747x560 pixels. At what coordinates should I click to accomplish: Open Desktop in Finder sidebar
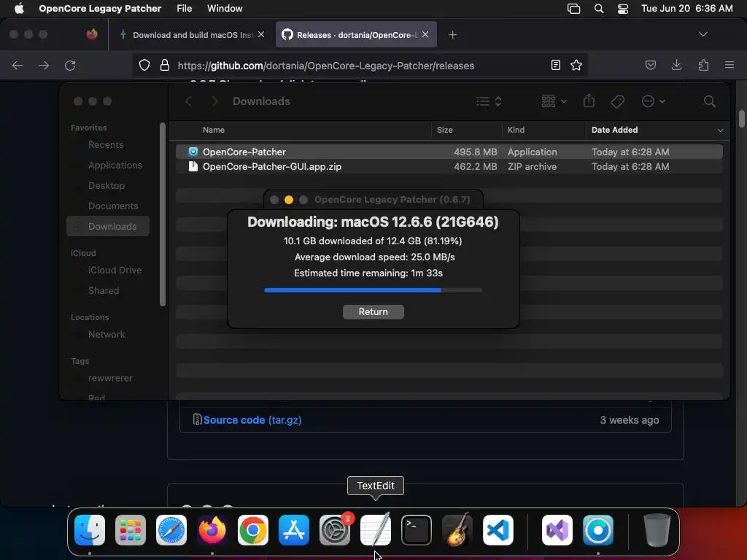click(107, 186)
